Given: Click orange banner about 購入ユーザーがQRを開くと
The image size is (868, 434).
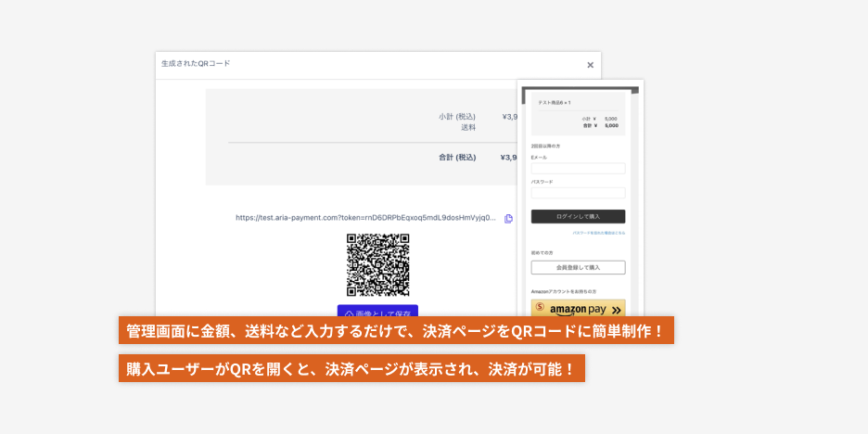Looking at the screenshot, I should click(x=351, y=368).
